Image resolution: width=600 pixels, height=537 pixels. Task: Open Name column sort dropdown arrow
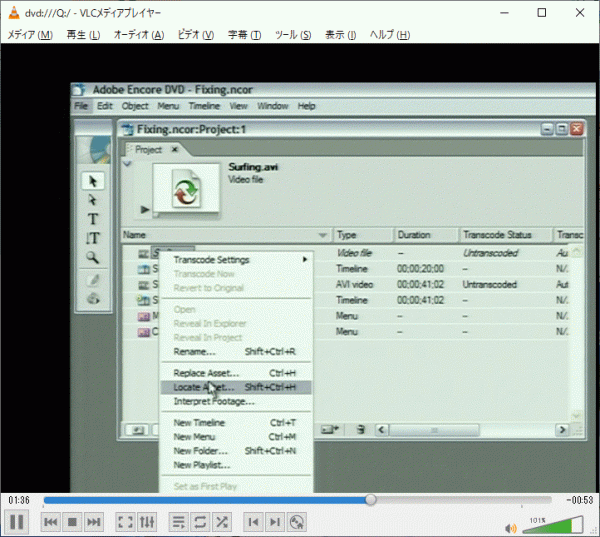(x=323, y=235)
